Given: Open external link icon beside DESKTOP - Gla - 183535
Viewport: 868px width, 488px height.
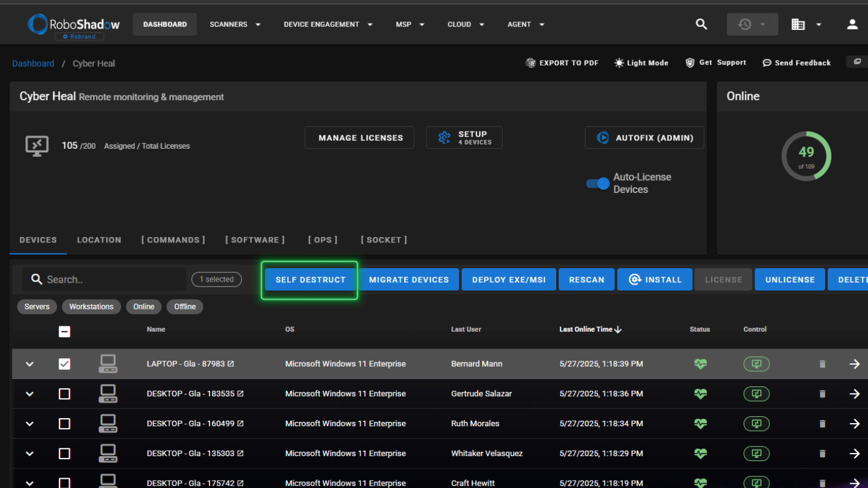Looking at the screenshot, I should (240, 394).
